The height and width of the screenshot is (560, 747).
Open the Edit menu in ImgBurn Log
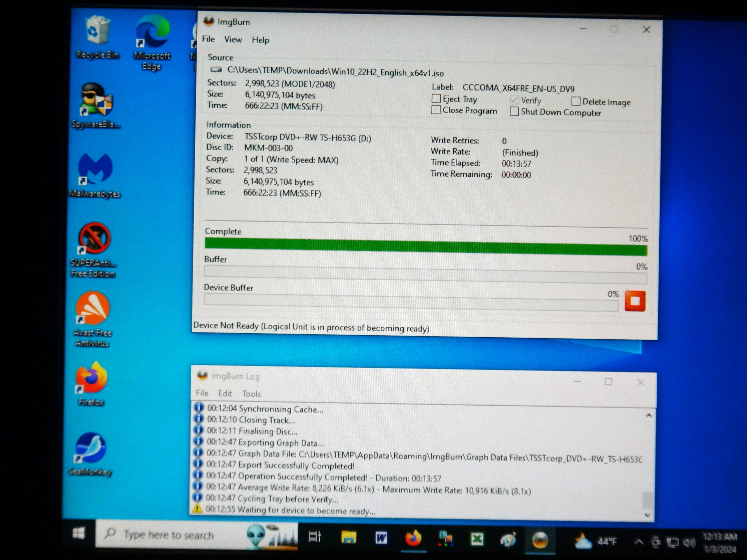pos(225,393)
